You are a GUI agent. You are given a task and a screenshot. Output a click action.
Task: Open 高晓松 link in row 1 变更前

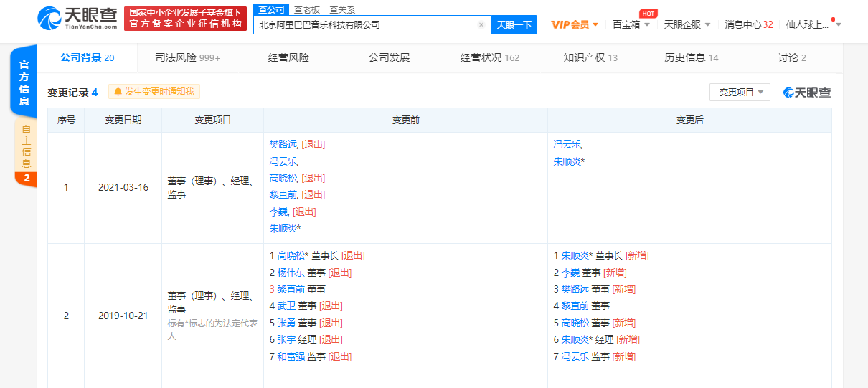pyautogui.click(x=283, y=178)
